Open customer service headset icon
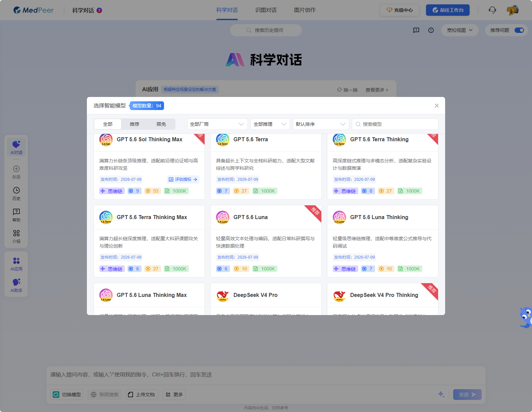This screenshot has height=412, width=532. click(x=492, y=10)
